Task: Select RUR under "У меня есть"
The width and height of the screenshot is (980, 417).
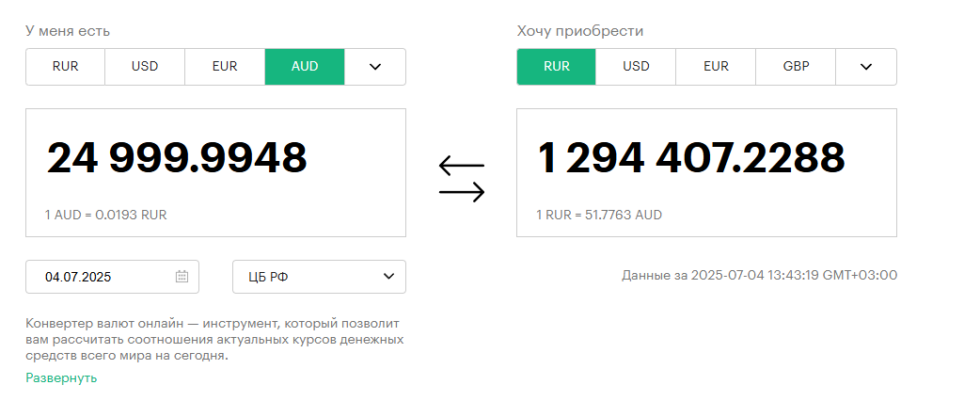Action: (x=65, y=66)
